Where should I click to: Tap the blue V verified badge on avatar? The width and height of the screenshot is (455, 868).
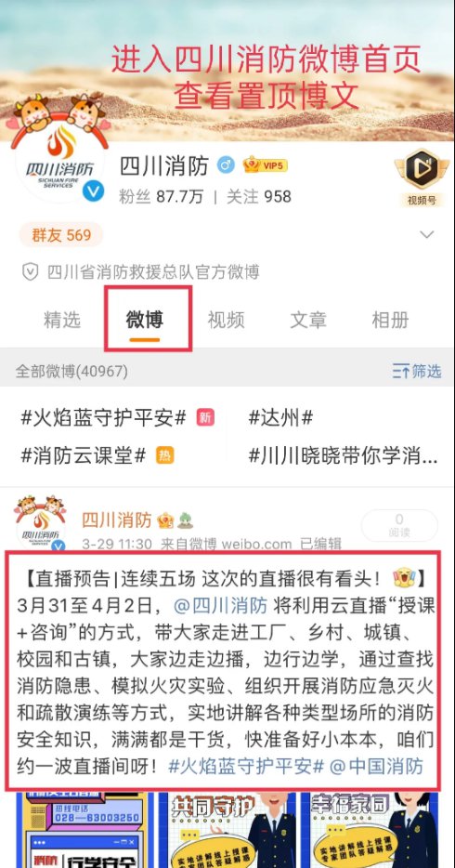[94, 191]
